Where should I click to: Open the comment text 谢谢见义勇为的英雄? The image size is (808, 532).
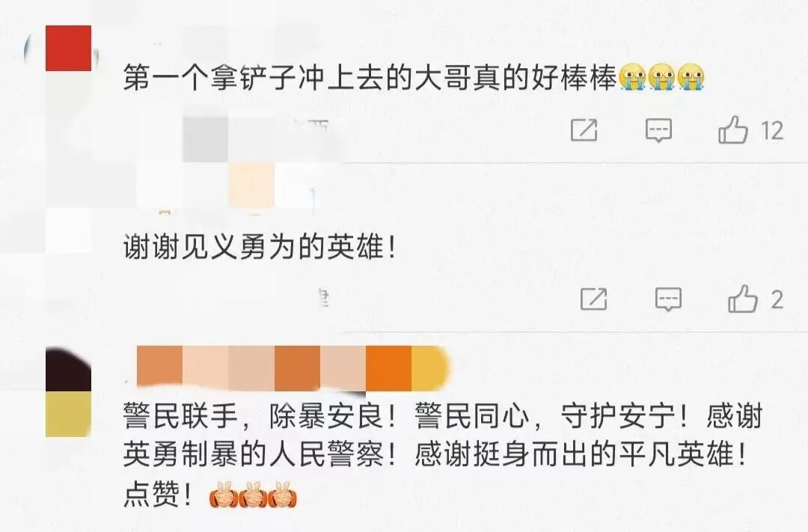click(260, 248)
